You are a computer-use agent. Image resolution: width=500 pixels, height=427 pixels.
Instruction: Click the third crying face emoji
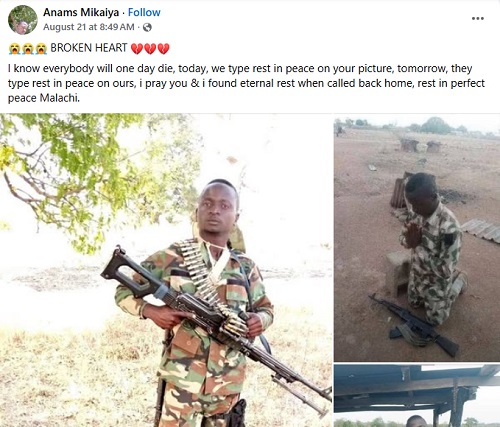point(41,49)
